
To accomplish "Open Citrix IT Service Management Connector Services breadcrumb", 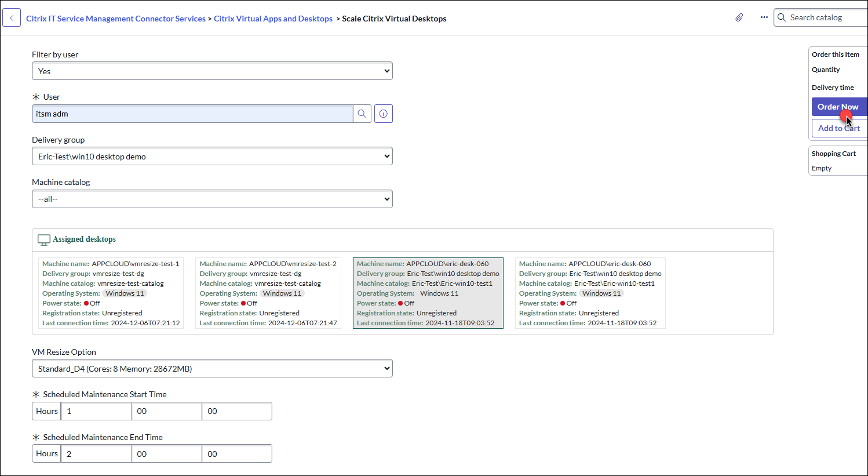I will pos(116,19).
